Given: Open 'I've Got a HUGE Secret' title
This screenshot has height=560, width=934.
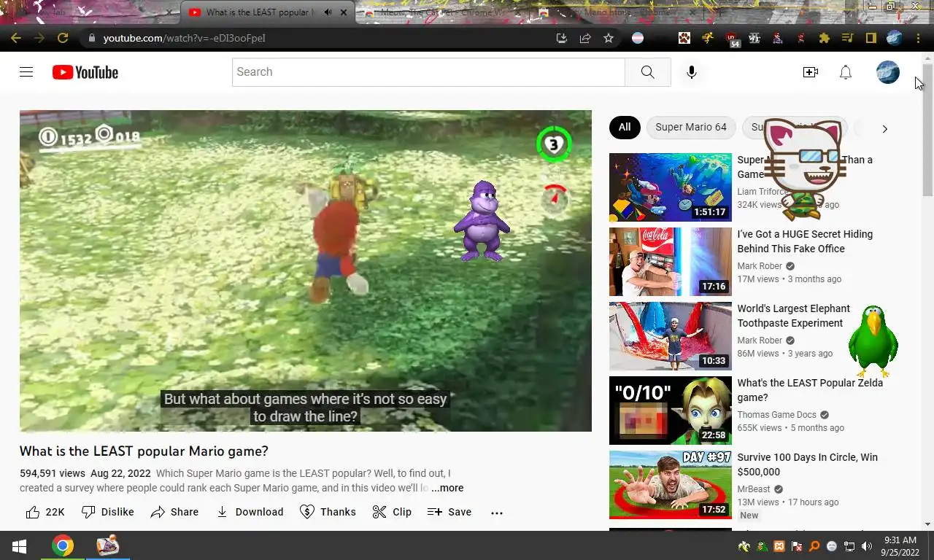Looking at the screenshot, I should [805, 241].
